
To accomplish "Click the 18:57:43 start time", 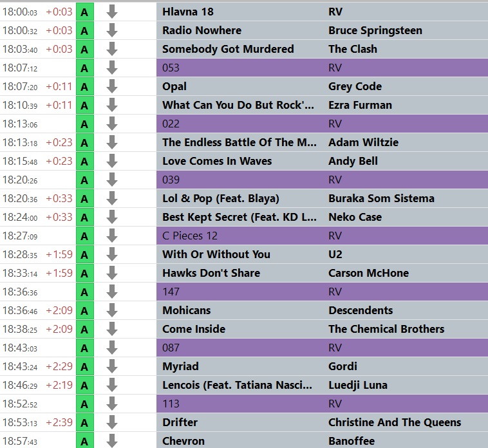I will point(20,442).
